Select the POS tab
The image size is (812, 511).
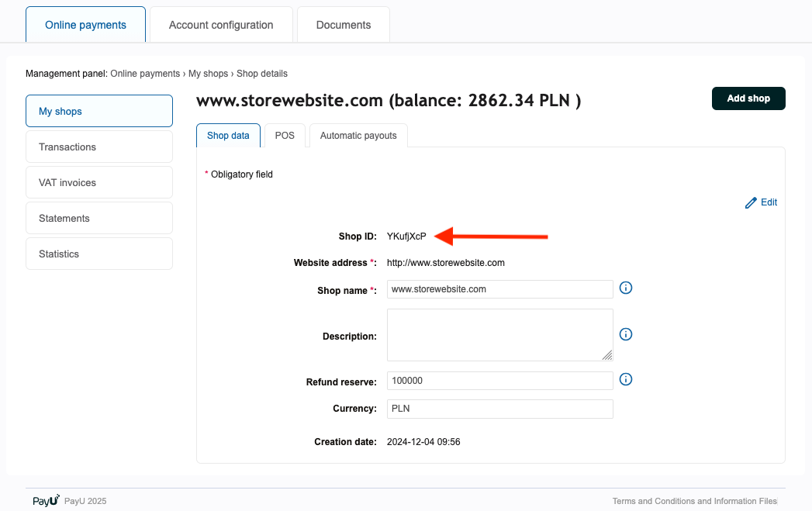tap(285, 136)
